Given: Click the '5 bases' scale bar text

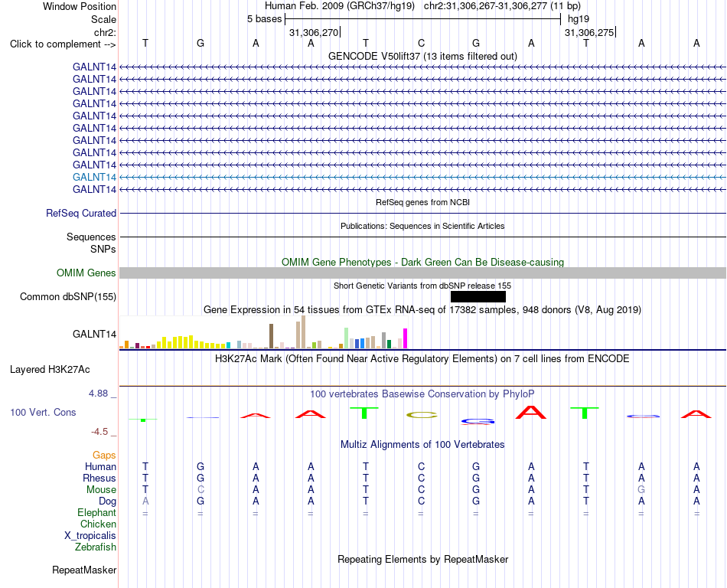Looking at the screenshot, I should pyautogui.click(x=264, y=19).
